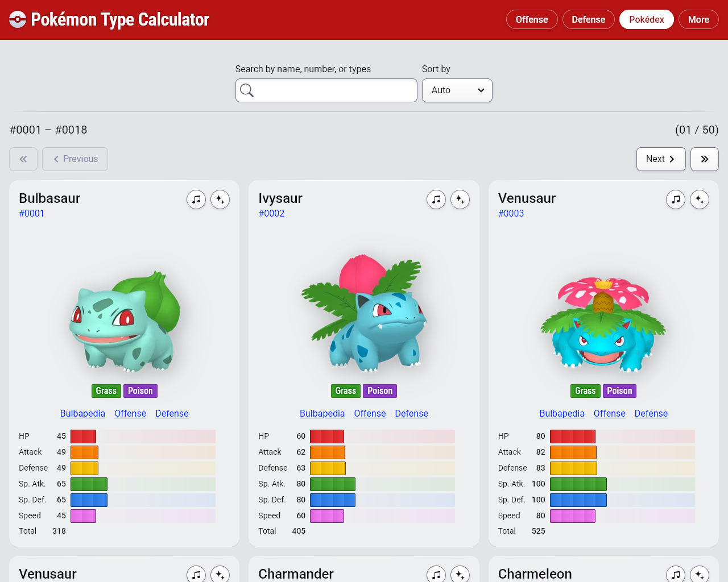Click the search magnifier icon

(x=247, y=90)
